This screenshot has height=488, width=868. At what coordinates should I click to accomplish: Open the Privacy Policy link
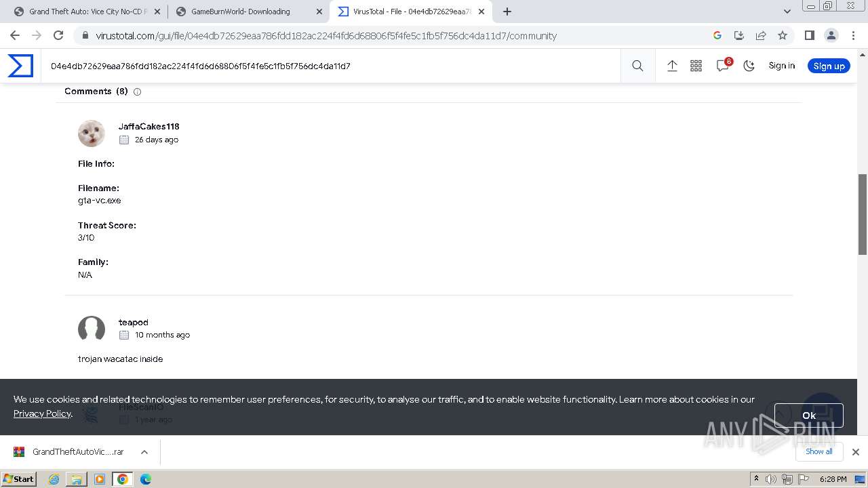pos(42,413)
